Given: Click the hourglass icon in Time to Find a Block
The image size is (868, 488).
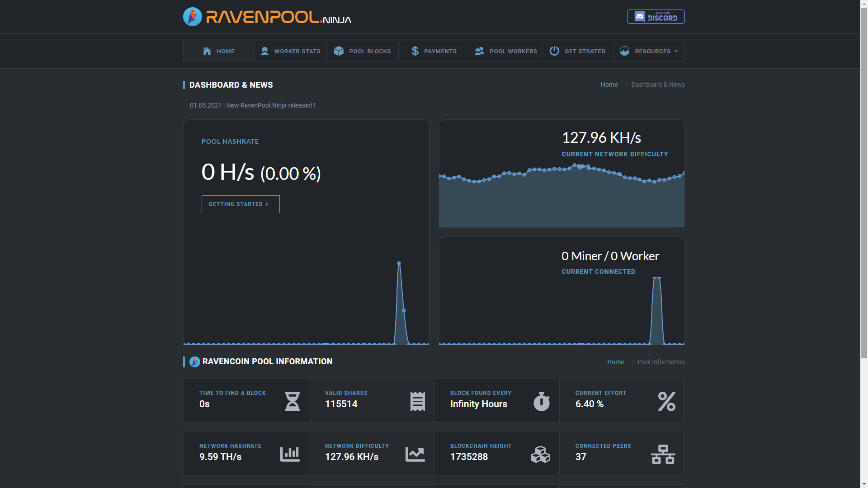Looking at the screenshot, I should pos(292,401).
